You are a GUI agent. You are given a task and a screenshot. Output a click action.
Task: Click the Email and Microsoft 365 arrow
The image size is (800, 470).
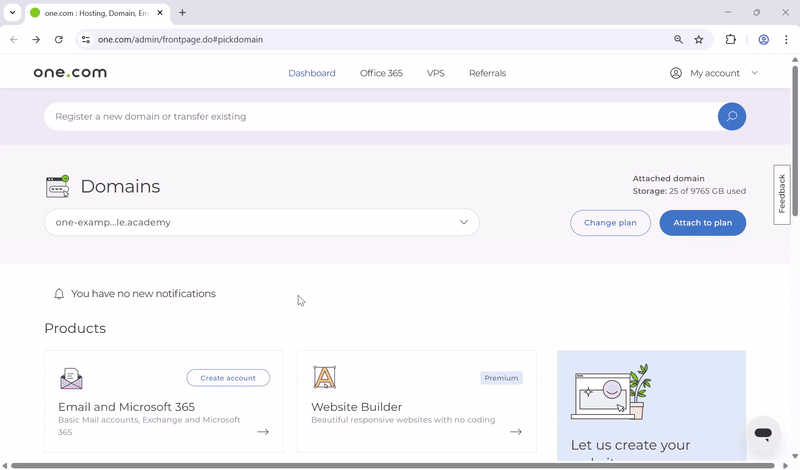tap(263, 432)
